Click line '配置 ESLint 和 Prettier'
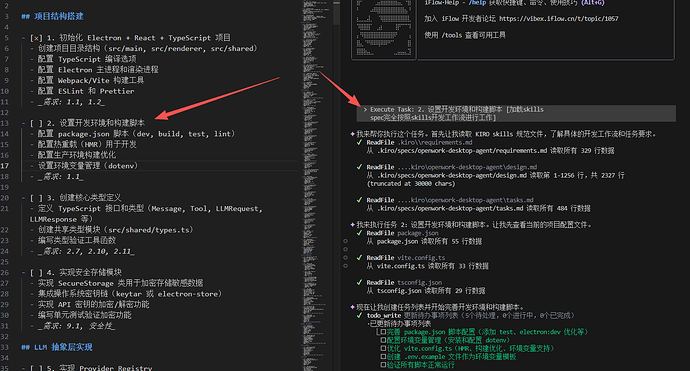This screenshot has width=690, height=371. coord(86,92)
